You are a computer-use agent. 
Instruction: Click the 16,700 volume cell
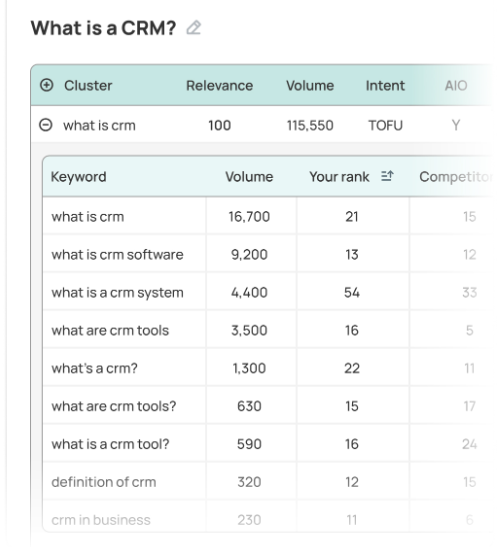[x=249, y=217]
